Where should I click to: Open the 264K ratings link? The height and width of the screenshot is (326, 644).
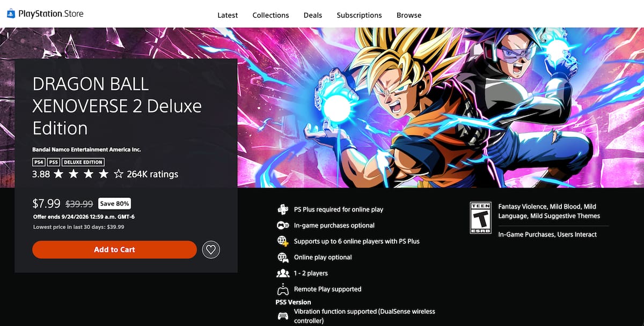tap(152, 174)
